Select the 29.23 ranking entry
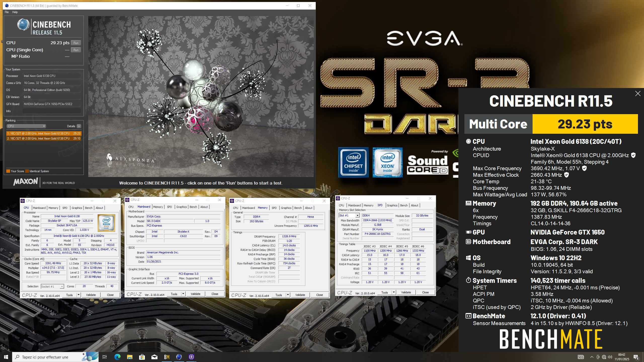Viewport: 644px width, 362px height. [44, 133]
